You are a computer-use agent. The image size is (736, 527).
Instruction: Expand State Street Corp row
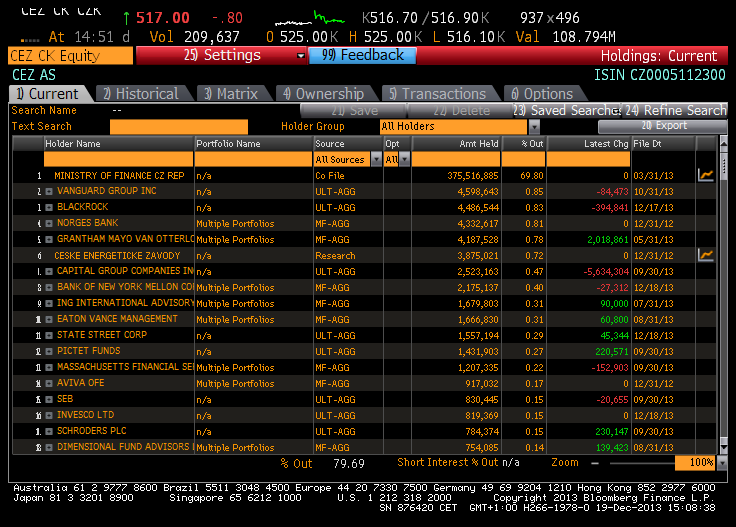coord(49,336)
